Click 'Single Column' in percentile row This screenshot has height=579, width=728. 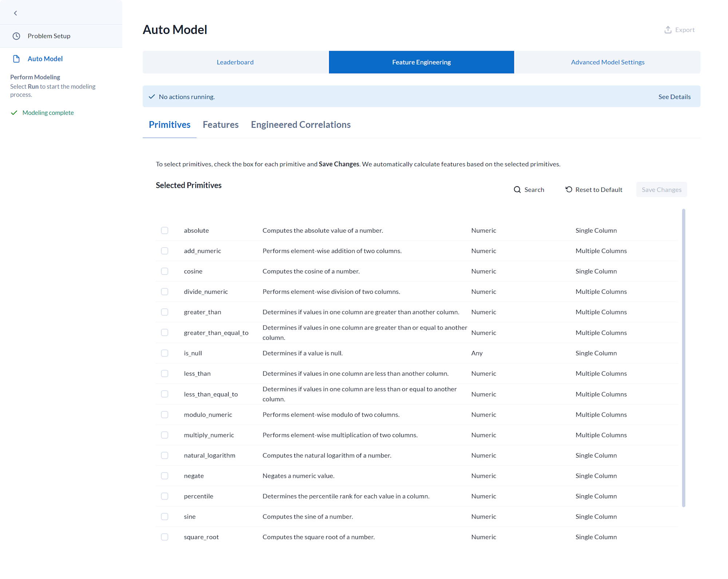tap(596, 496)
